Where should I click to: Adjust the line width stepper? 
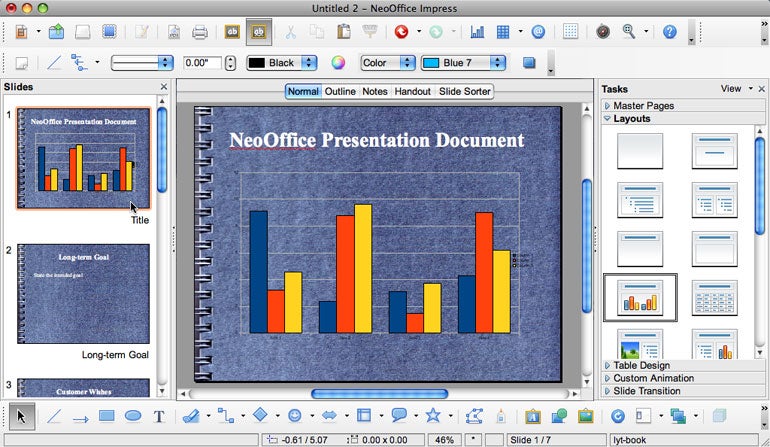(230, 63)
